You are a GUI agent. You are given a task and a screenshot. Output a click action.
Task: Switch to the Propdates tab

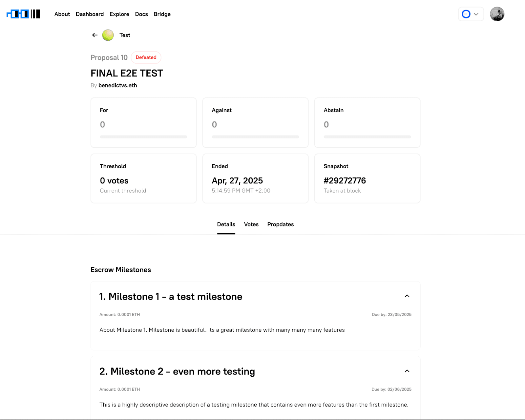click(280, 224)
